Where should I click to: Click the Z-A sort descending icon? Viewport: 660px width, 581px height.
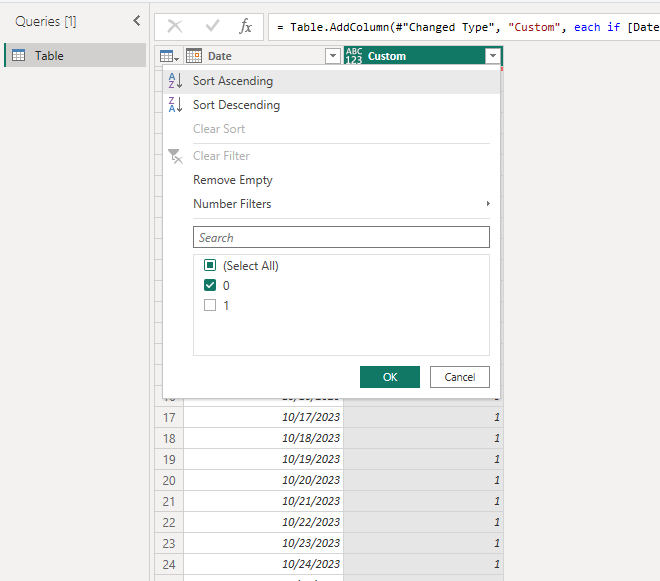pyautogui.click(x=175, y=104)
